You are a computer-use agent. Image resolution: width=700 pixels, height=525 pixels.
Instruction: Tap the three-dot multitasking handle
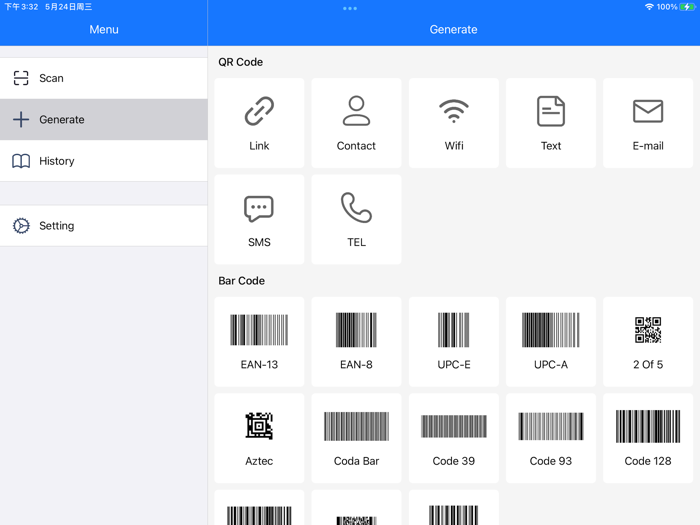[350, 8]
